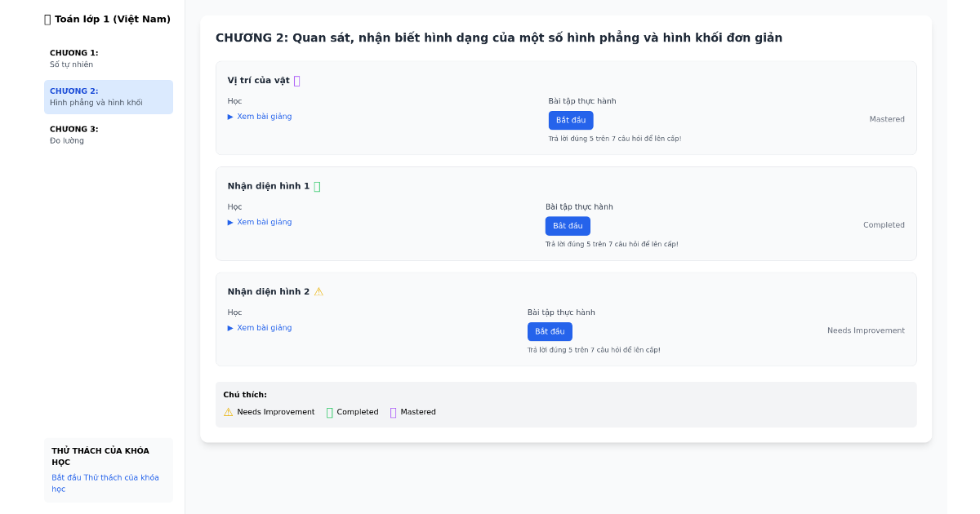Open Bắt đầu Thử thách của khóa học link
This screenshot has height=514, width=980.
[105, 482]
